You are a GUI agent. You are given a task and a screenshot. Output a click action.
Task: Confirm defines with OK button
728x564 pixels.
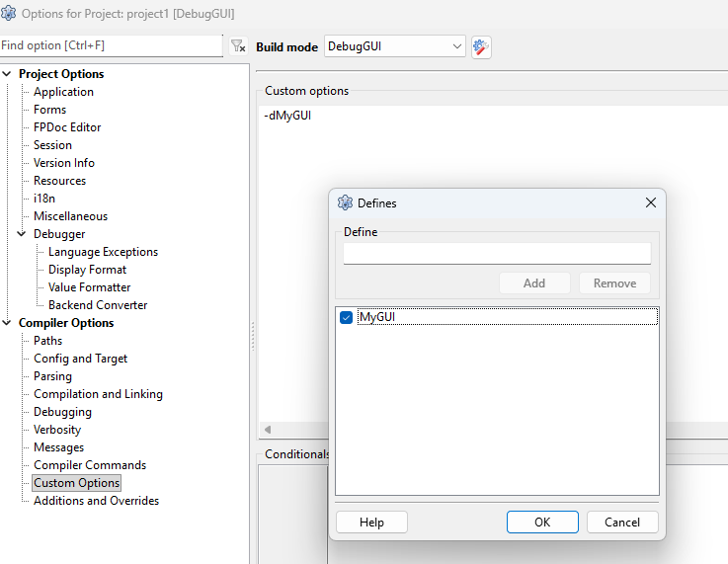click(542, 523)
